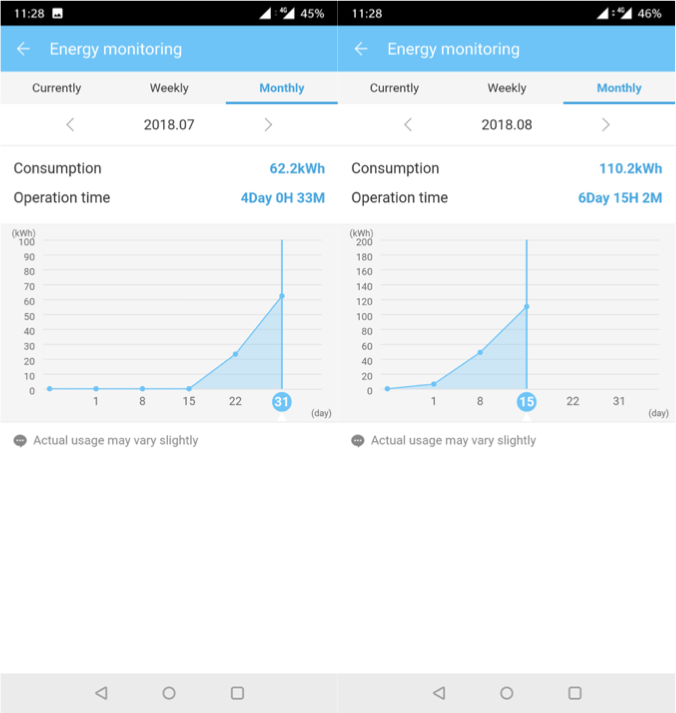The image size is (676, 713).
Task: Tap speech bubble icon below August chart
Action: click(358, 441)
